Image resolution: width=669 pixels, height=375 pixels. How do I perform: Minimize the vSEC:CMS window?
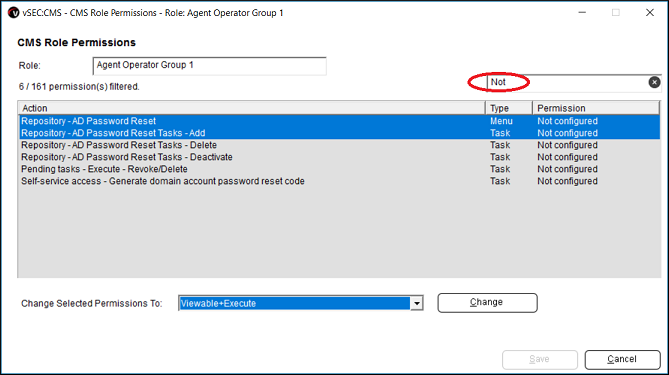[x=582, y=13]
